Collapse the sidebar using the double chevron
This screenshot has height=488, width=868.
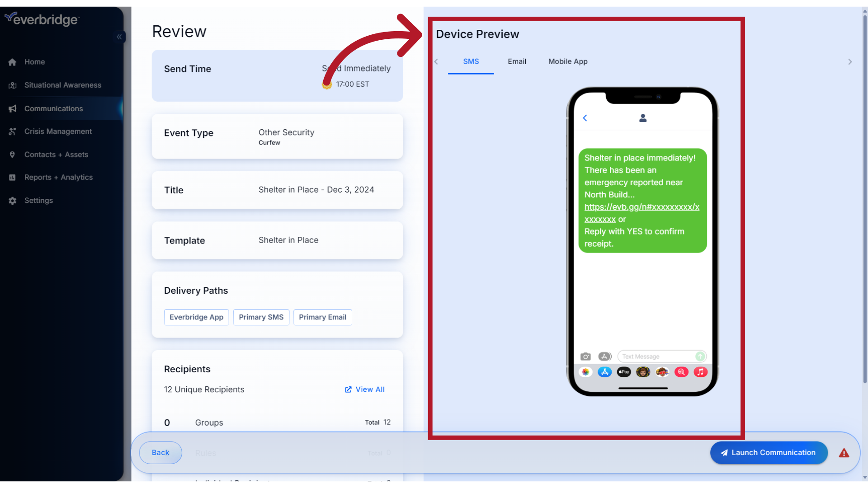pyautogui.click(x=119, y=37)
